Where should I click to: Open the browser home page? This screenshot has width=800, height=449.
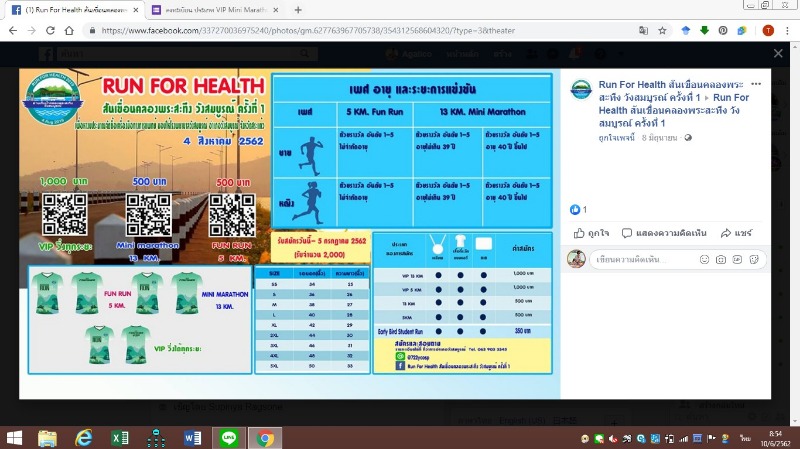[69, 31]
